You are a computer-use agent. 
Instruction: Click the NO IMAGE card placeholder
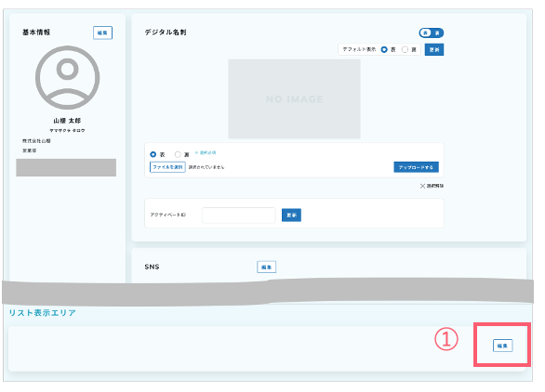pos(295,99)
